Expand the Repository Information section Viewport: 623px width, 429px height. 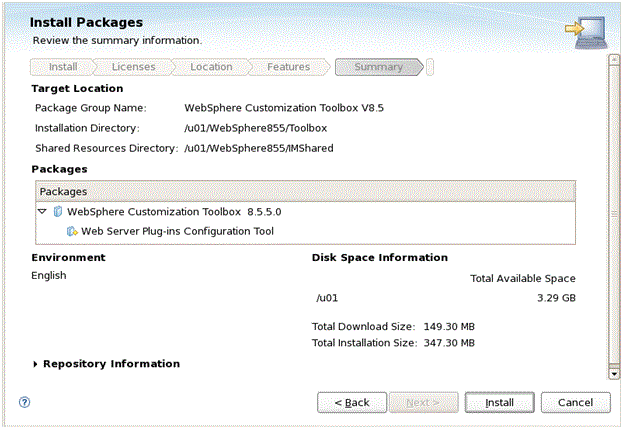tap(36, 364)
